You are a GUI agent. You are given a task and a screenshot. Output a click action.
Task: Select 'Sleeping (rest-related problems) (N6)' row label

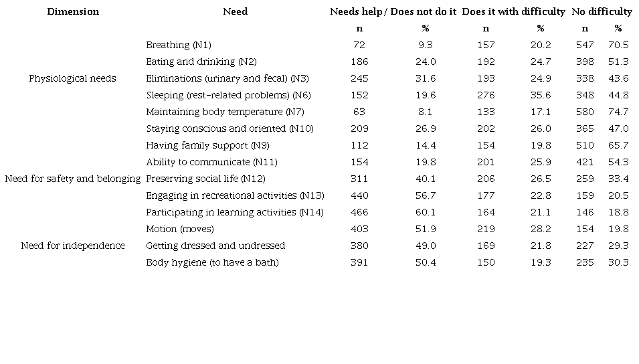(219, 95)
